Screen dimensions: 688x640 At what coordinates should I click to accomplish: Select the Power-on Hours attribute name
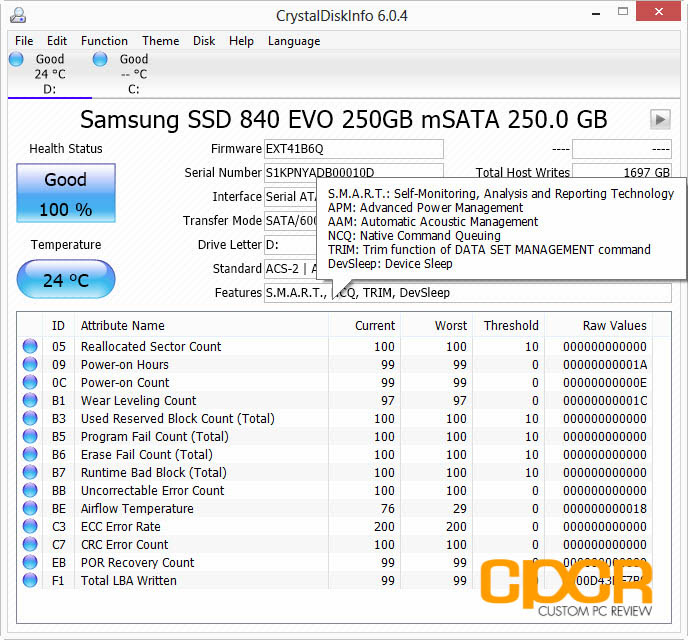125,365
